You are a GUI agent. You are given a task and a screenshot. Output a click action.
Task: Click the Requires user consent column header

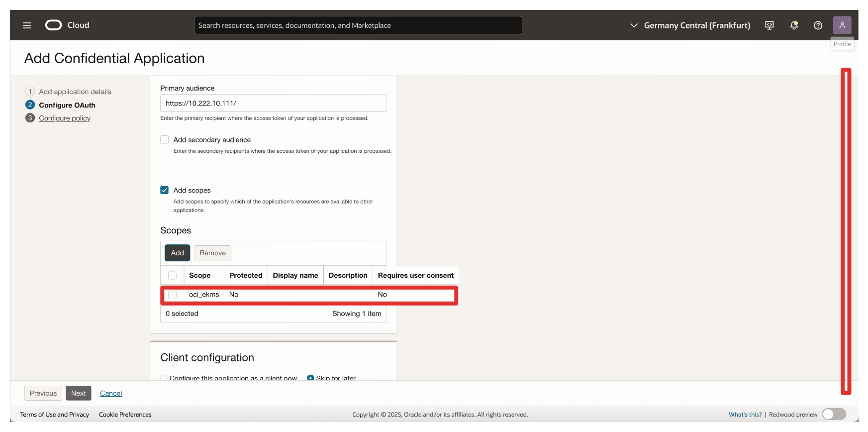(416, 275)
